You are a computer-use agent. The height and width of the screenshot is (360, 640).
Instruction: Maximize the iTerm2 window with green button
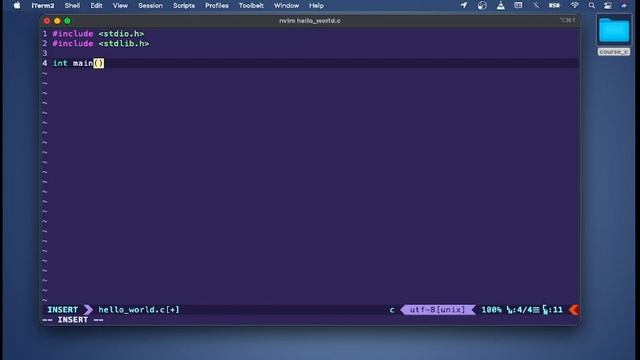click(x=67, y=21)
